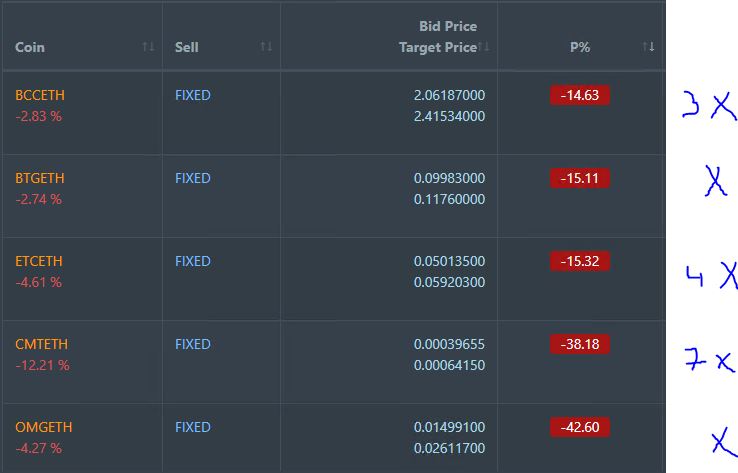The image size is (738, 473).
Task: Click FIXED sell strategy for CMTETH
Action: click(193, 344)
